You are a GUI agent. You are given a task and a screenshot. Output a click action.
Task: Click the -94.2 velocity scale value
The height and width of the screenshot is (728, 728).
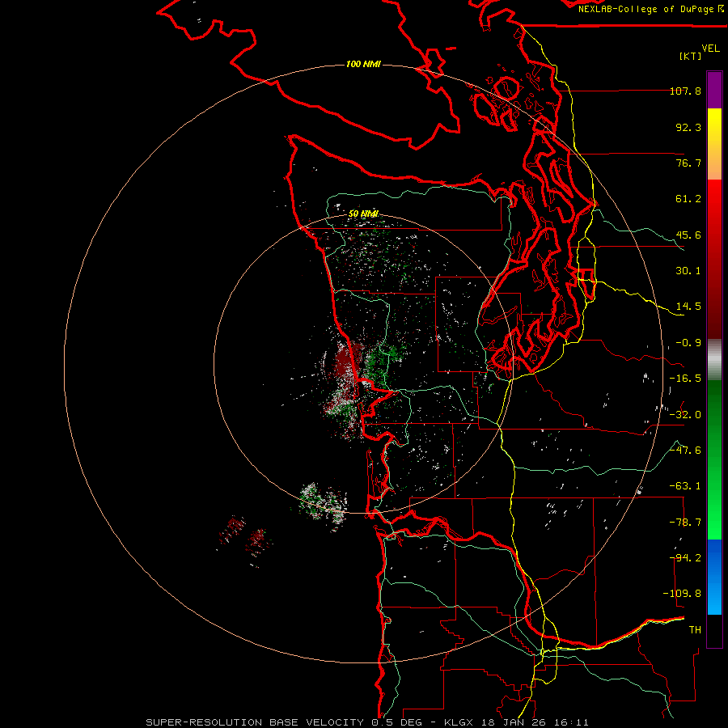[x=685, y=558]
